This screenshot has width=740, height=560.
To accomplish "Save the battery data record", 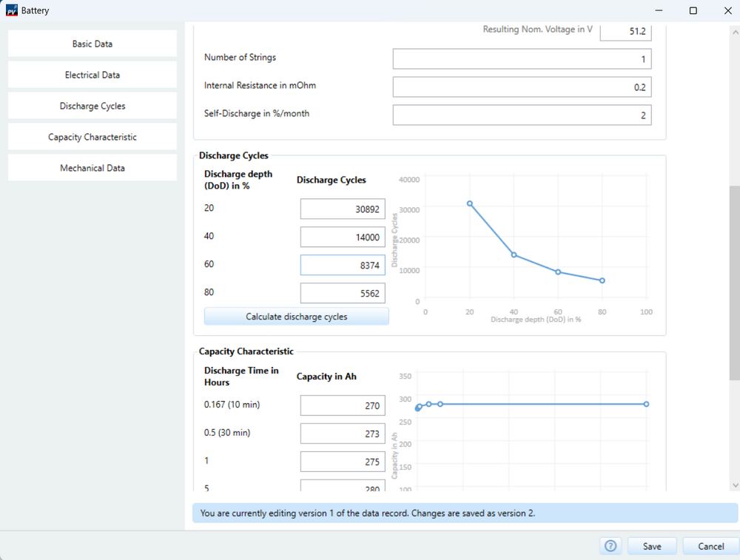I will [652, 546].
